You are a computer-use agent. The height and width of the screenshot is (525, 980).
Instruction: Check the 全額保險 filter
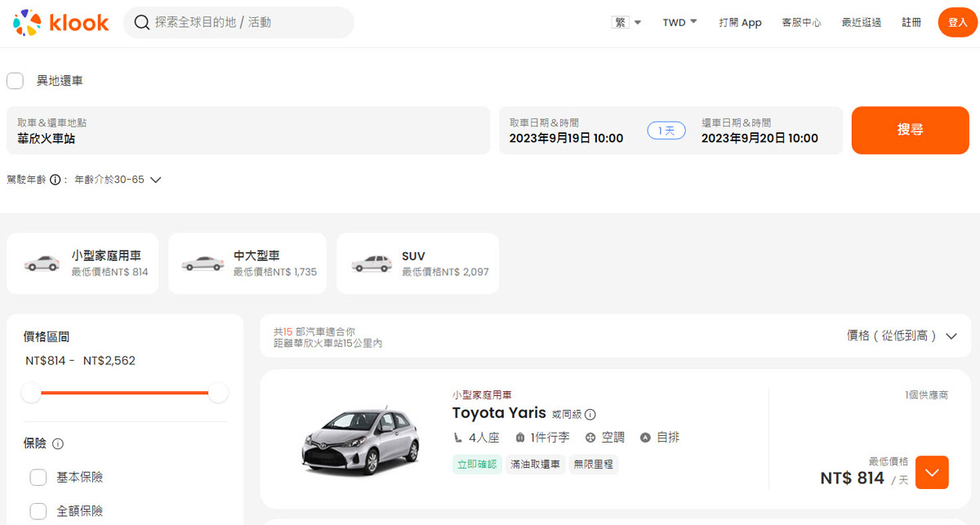coord(38,511)
